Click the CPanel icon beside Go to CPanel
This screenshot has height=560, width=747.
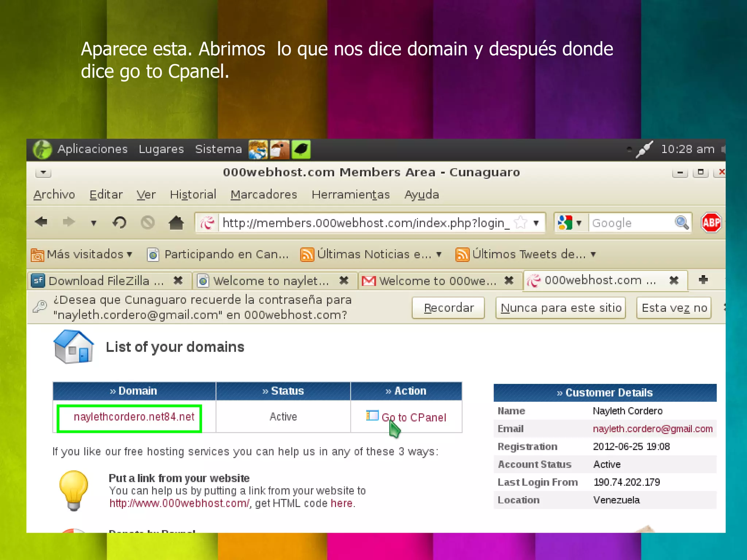(x=372, y=415)
